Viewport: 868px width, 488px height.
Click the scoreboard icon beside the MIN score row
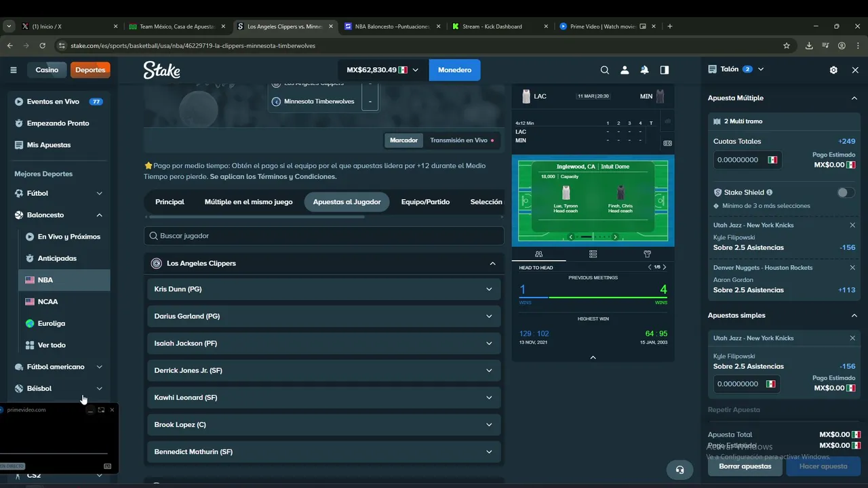click(667, 143)
